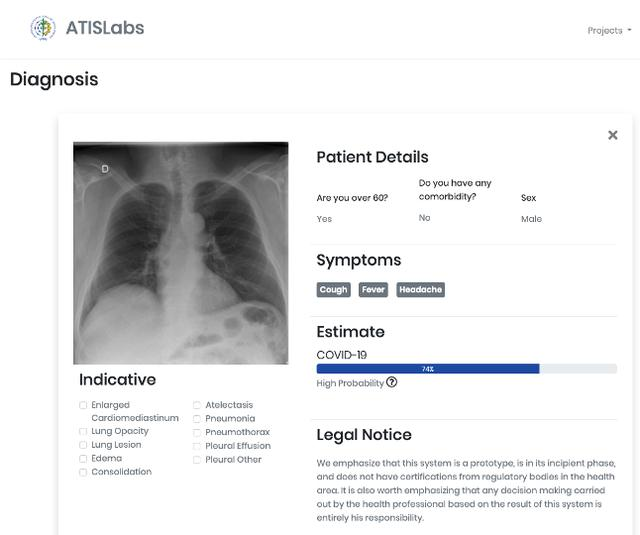Check the Enlarged Cardiomediastinum checkbox

[83, 405]
